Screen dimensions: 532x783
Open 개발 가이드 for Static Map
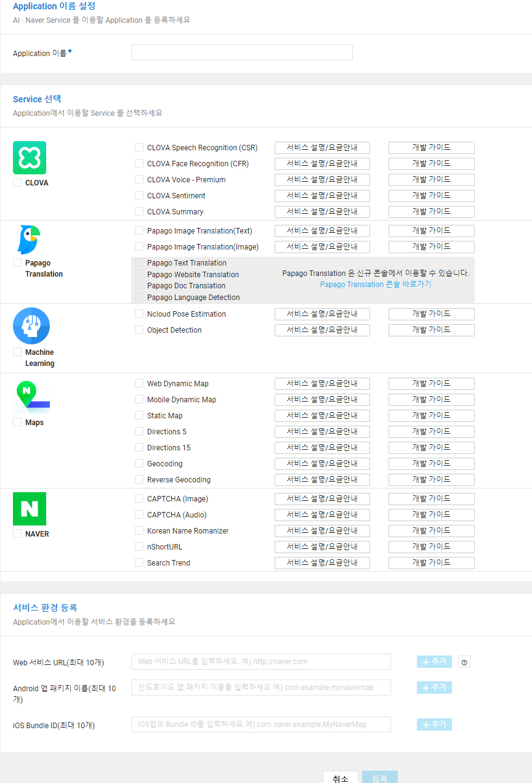432,416
